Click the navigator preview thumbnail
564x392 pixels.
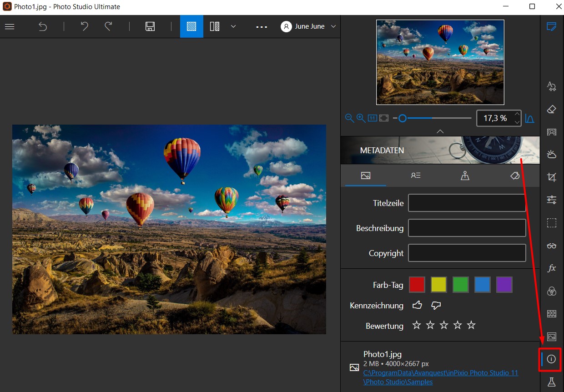pos(440,62)
